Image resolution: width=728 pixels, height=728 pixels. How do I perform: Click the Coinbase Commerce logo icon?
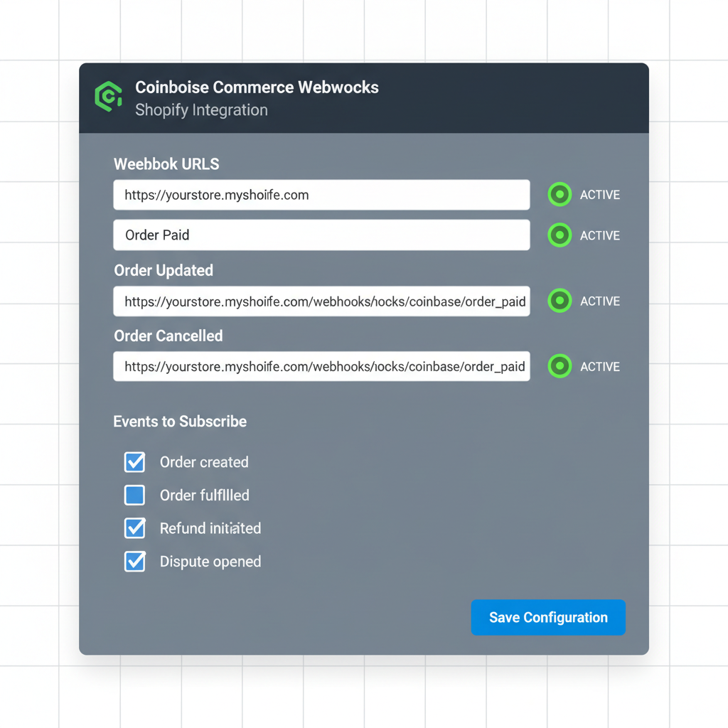(107, 97)
